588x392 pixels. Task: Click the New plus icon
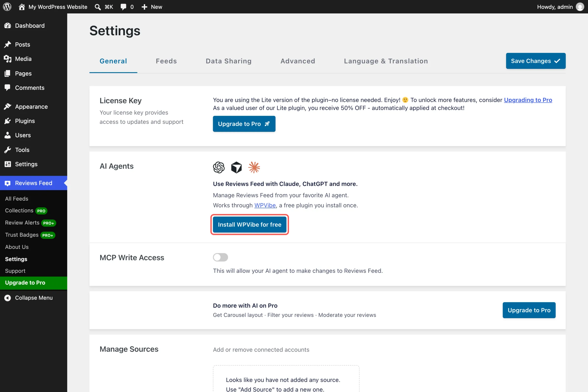[x=145, y=7]
